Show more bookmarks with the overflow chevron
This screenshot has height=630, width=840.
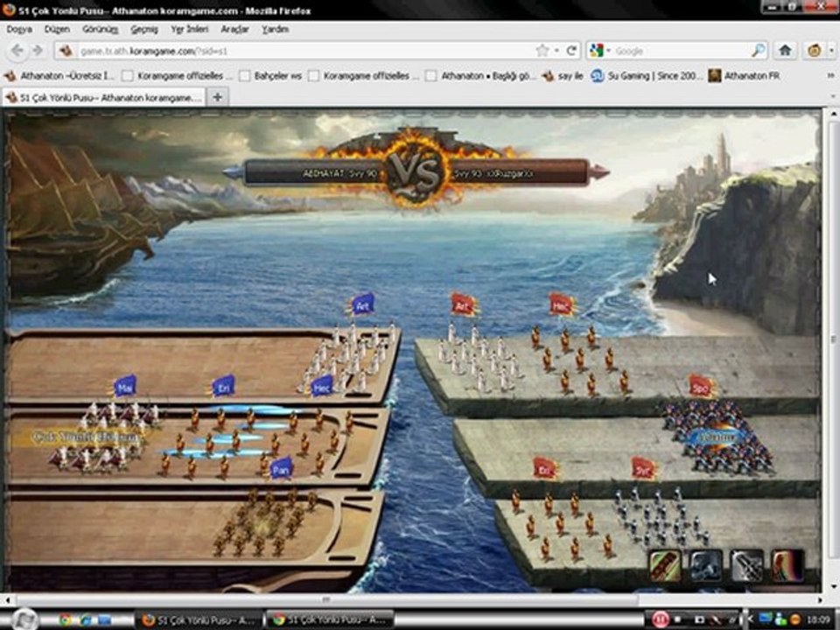831,76
